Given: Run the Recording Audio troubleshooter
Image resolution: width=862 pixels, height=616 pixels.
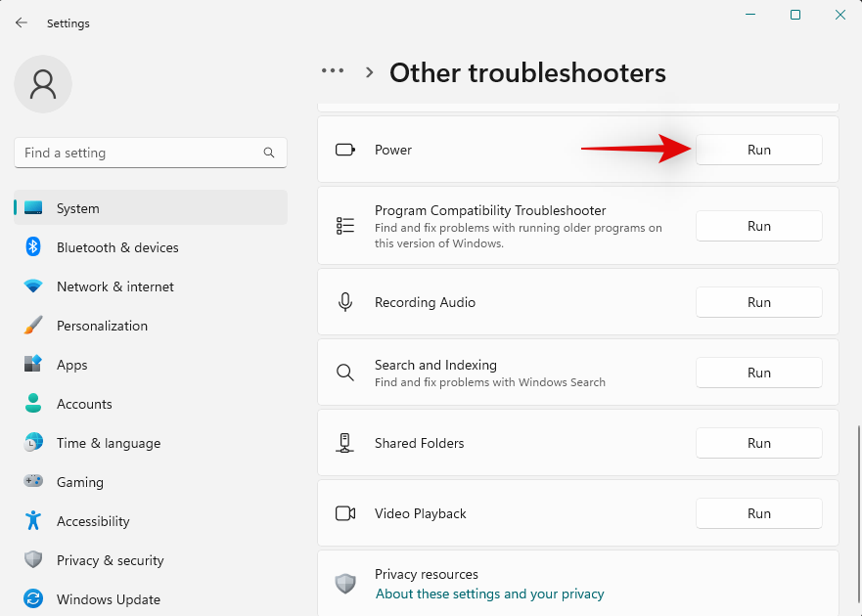Looking at the screenshot, I should point(758,302).
